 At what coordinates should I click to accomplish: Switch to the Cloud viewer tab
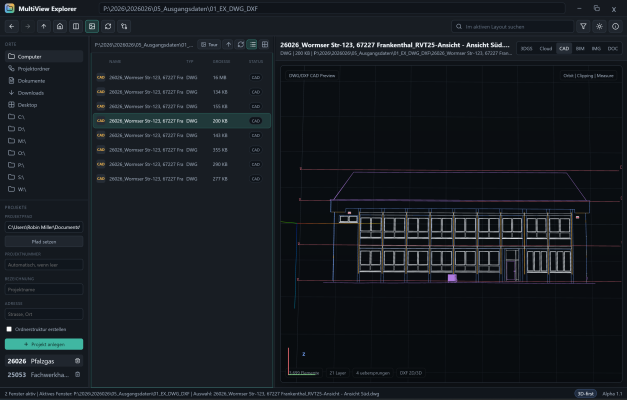click(x=545, y=48)
